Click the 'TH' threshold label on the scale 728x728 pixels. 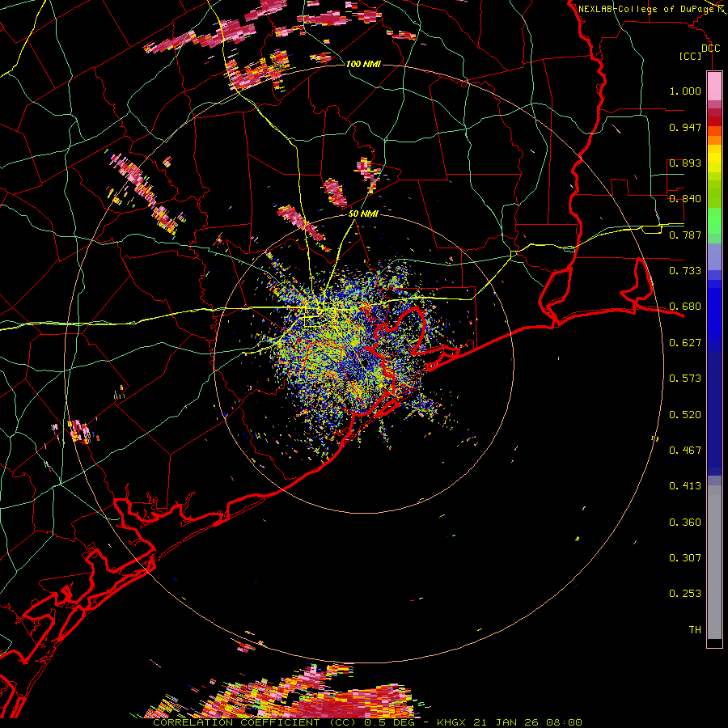tap(695, 630)
